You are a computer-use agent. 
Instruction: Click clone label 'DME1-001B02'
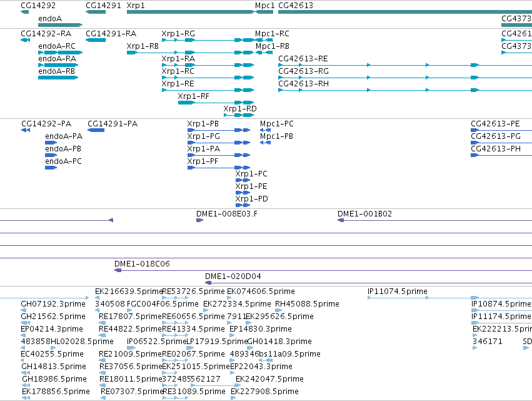(364, 214)
